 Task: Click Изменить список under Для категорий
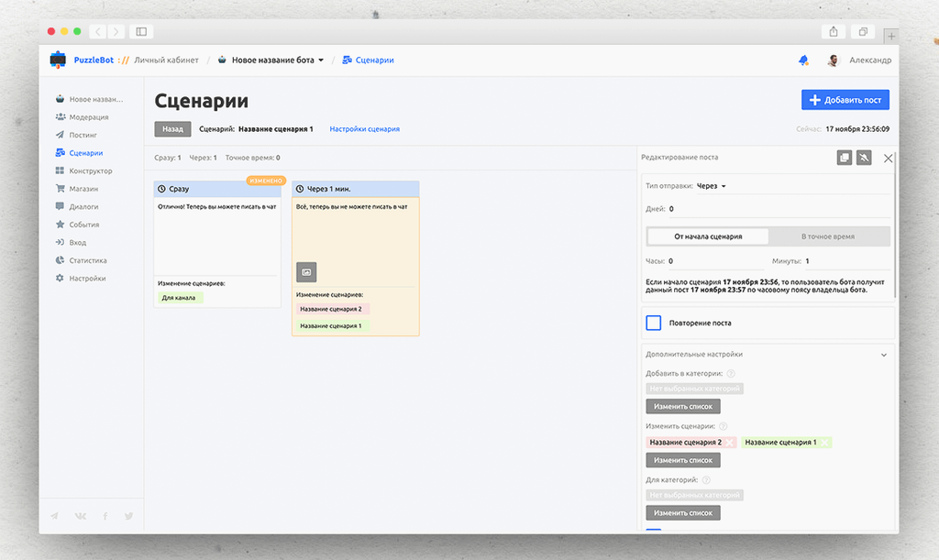(682, 513)
